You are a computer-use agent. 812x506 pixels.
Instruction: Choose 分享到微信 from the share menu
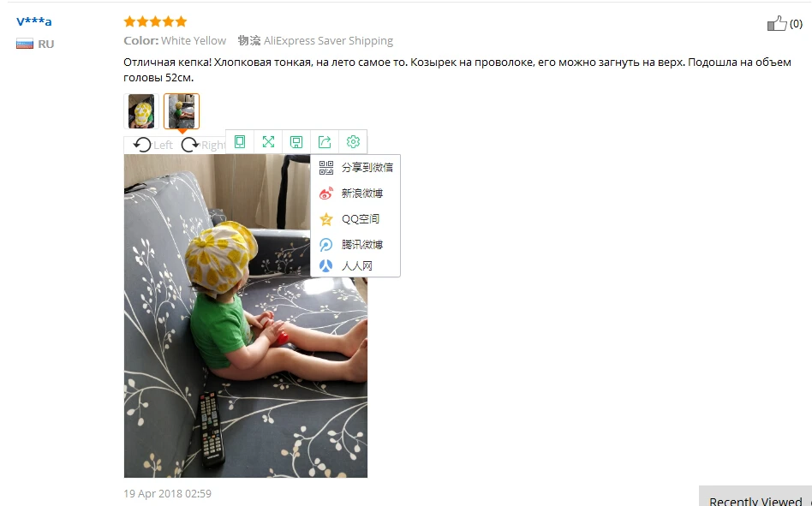pos(355,168)
